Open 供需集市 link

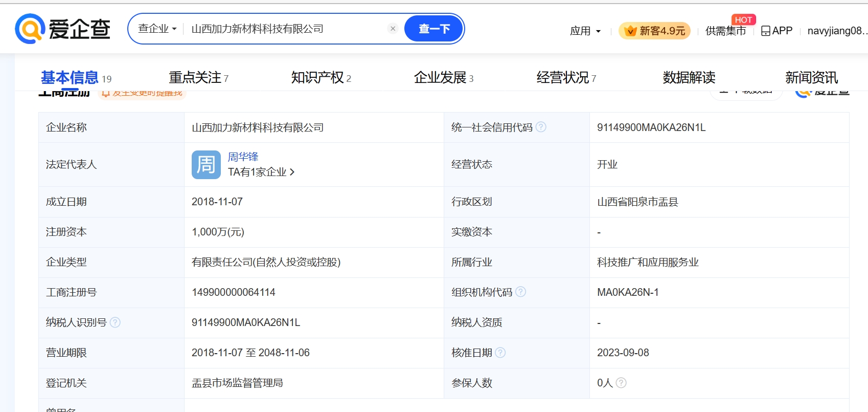[725, 31]
